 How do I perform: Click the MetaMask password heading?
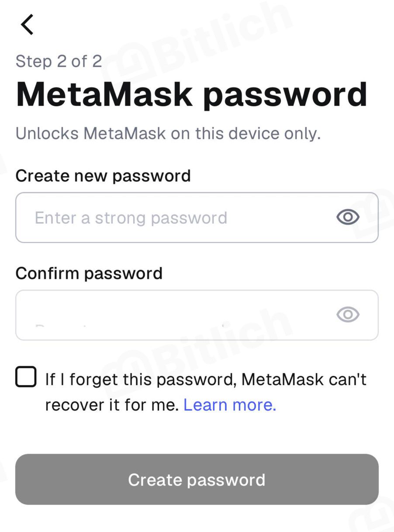[x=191, y=94]
